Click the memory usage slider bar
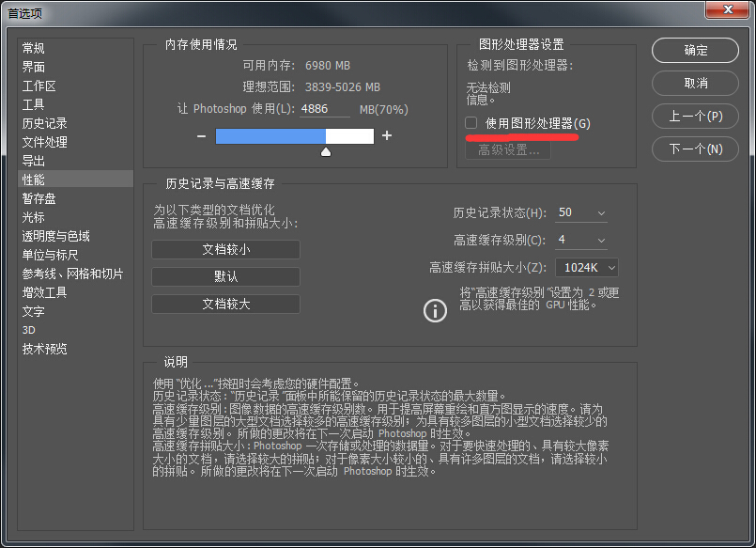This screenshot has width=756, height=548. click(295, 136)
